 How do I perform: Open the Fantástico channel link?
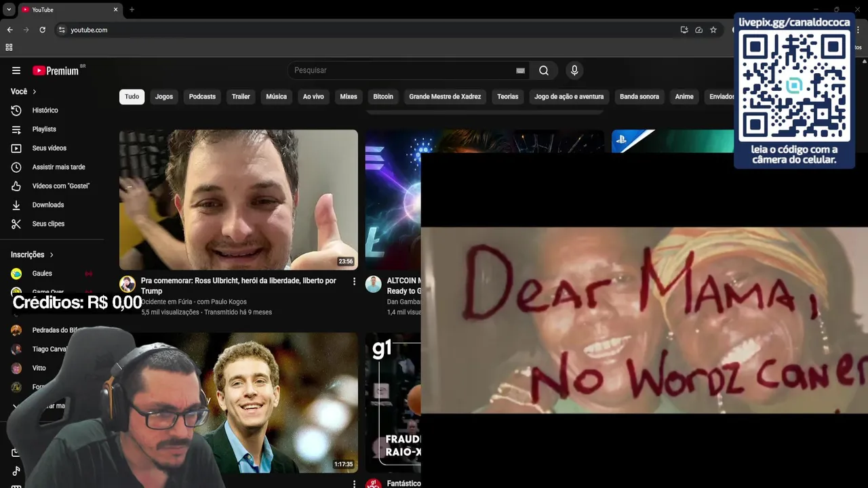pos(403,483)
